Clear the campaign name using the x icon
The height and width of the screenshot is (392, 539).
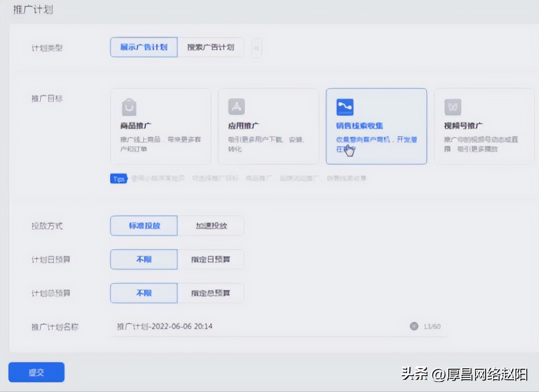click(x=413, y=326)
